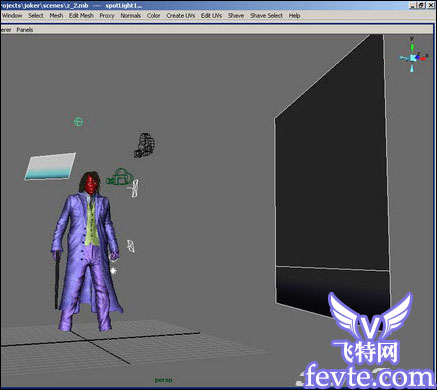Select the white light manipulator near the head
Screen dimensions: 437x390
coord(134,188)
